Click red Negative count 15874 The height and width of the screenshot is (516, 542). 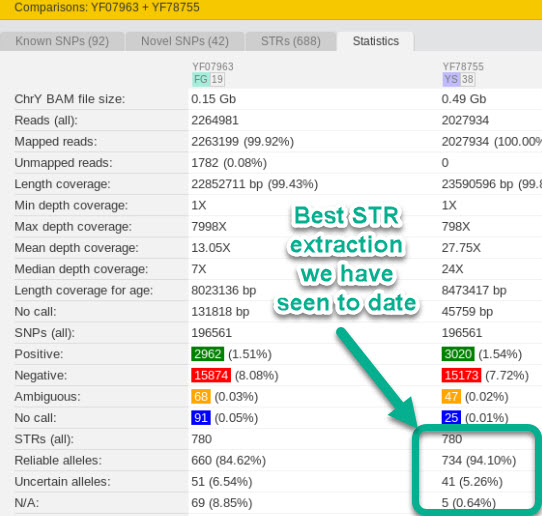[211, 375]
